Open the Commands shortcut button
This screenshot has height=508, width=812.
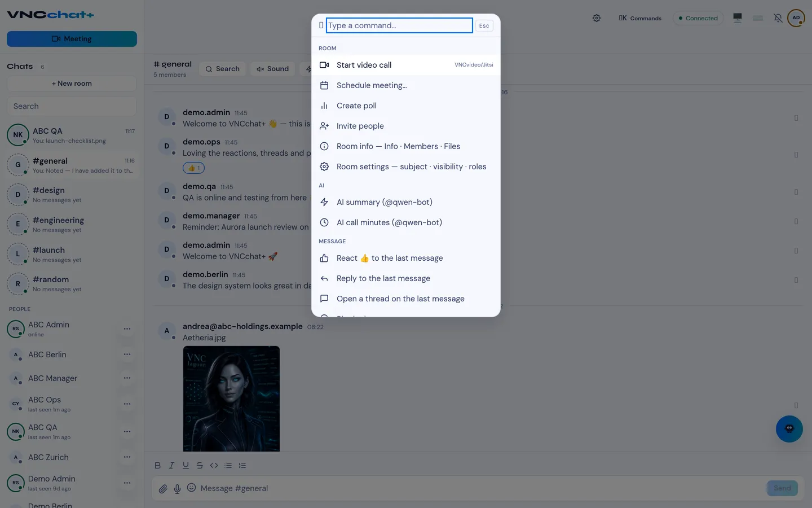pos(640,18)
